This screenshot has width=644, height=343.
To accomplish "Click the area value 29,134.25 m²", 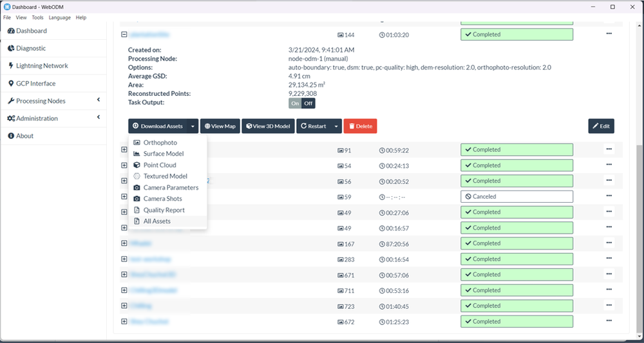I will coord(307,85).
